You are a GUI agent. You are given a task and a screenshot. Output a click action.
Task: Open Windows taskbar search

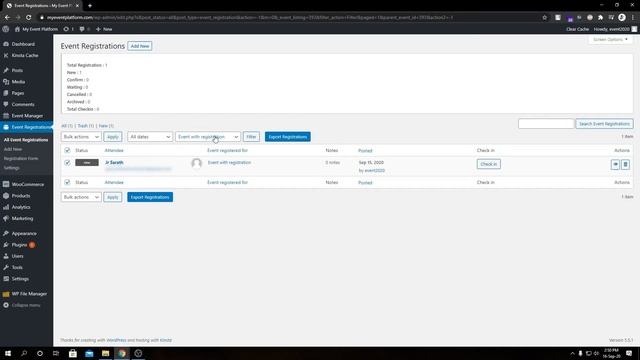pos(24,353)
